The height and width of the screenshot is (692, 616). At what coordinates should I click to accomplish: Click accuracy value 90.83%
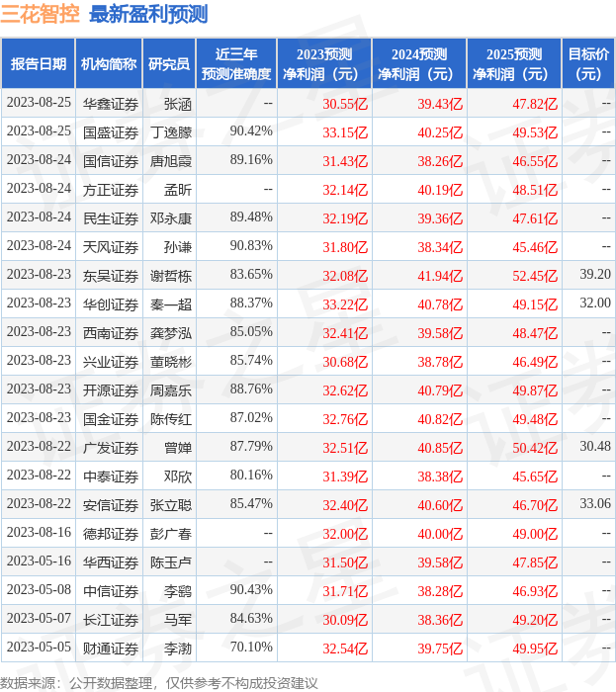pos(251,246)
